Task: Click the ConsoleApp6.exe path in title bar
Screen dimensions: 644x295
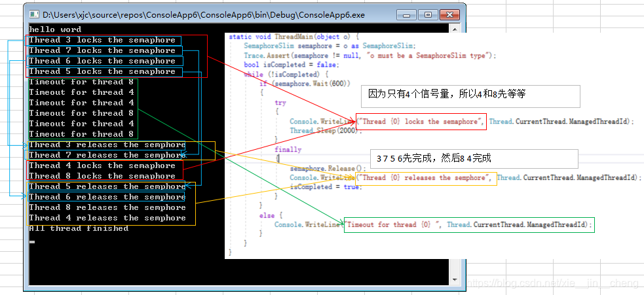Action: pos(204,15)
